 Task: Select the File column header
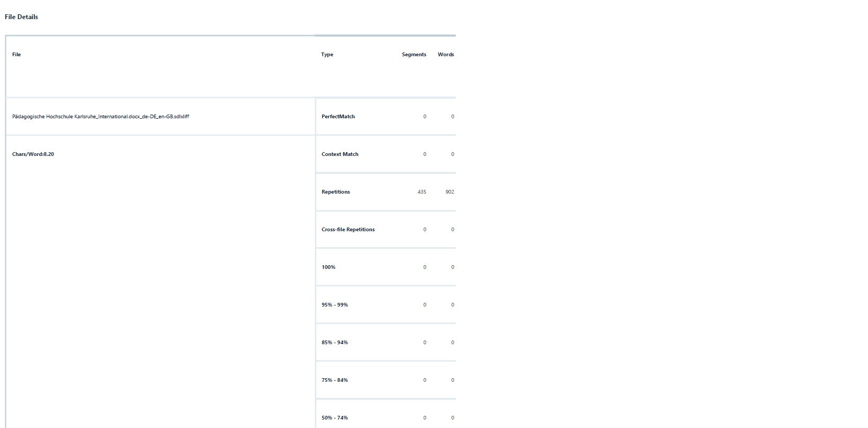tap(16, 55)
